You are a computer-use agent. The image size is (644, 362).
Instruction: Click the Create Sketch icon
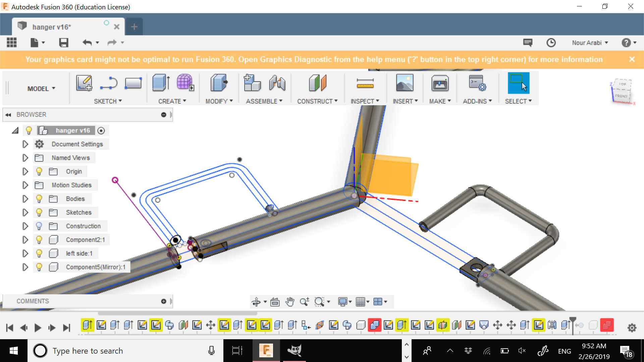[x=84, y=83]
